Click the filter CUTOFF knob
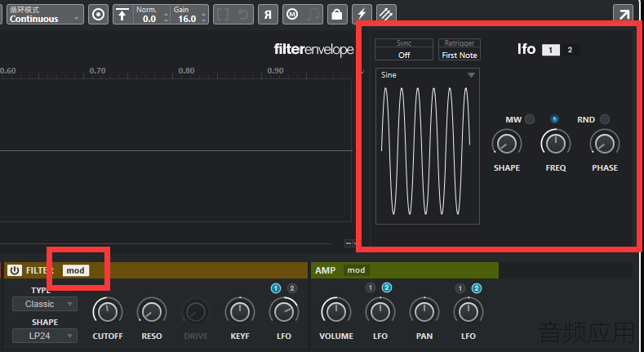This screenshot has width=644, height=352. (x=108, y=312)
